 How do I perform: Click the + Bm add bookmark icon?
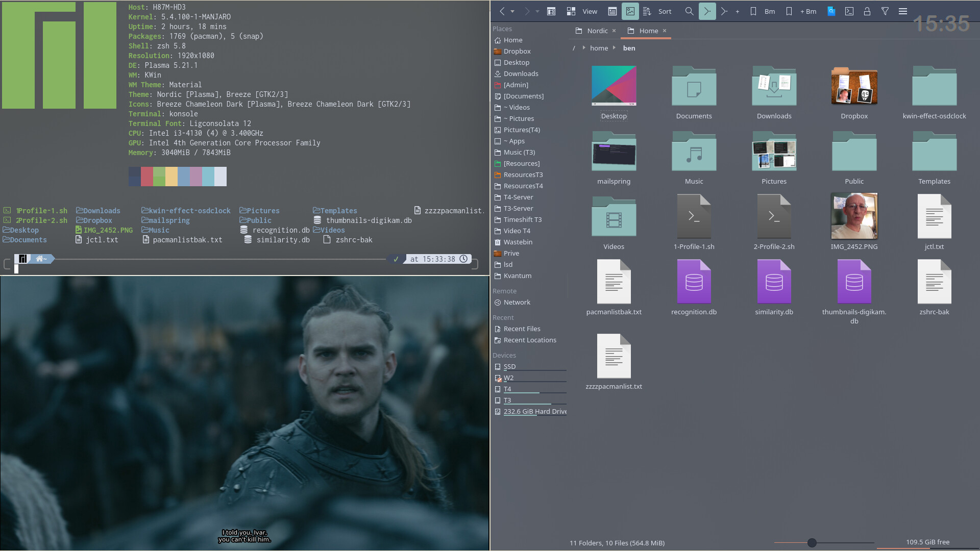coord(789,11)
